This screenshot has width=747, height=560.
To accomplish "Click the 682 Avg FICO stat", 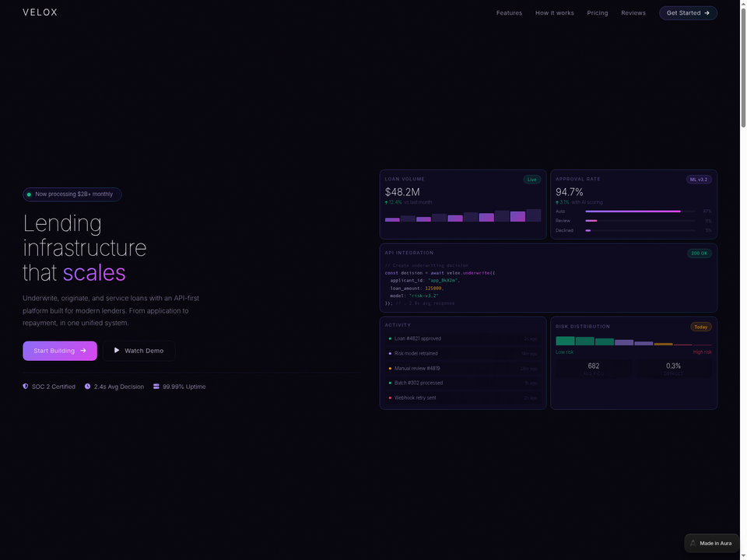I will coord(594,369).
